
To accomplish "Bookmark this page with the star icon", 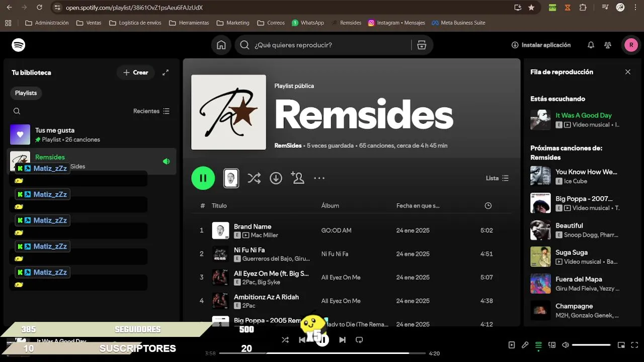I will click(531, 8).
